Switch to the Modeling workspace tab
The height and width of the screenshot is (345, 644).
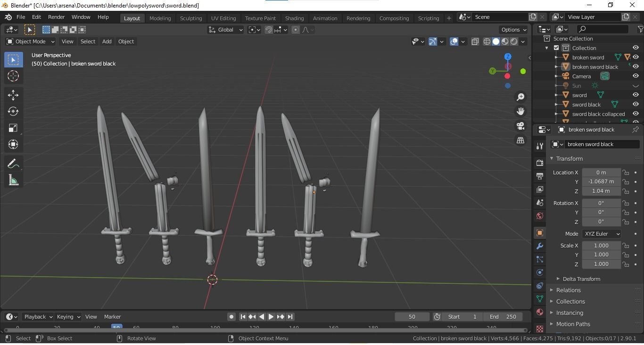pyautogui.click(x=160, y=18)
